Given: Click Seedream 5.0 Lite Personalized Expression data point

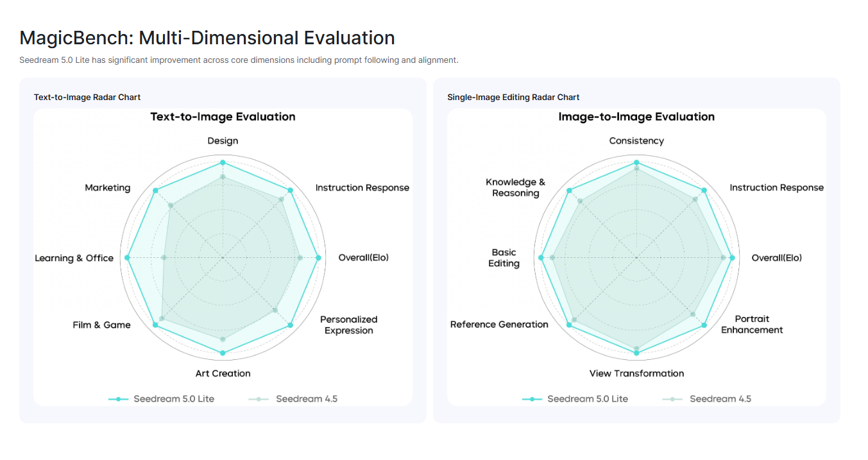Looking at the screenshot, I should click(x=291, y=325).
